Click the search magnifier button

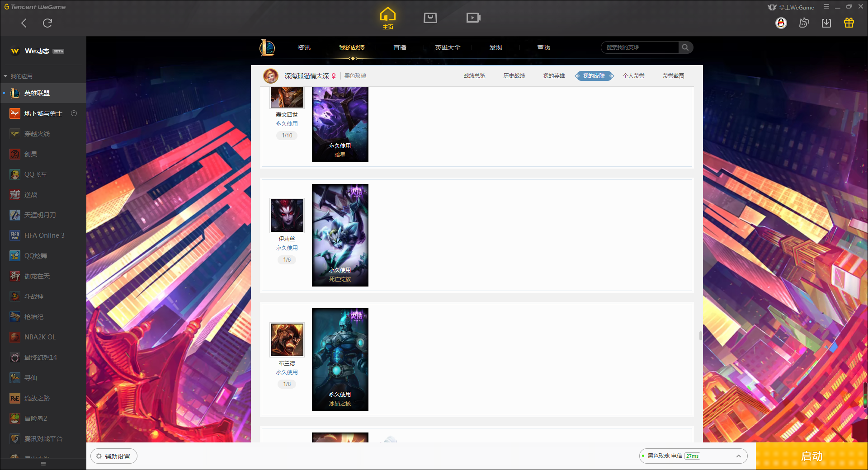coord(686,47)
